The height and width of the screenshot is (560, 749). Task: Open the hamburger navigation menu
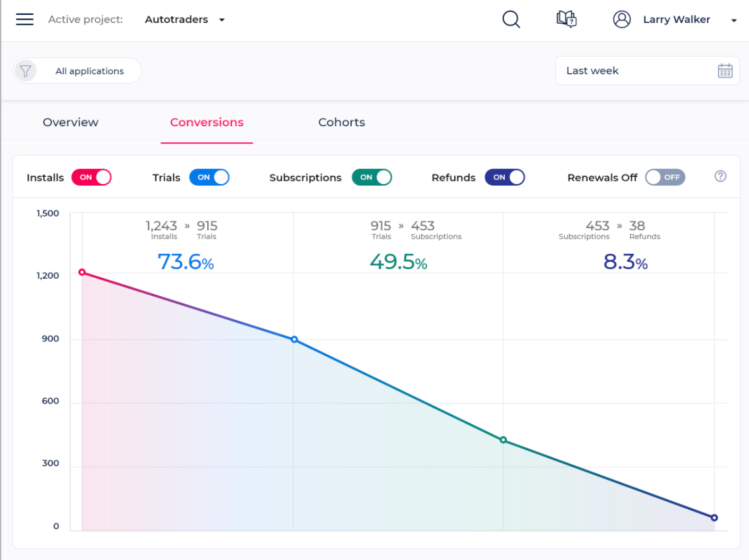24,19
